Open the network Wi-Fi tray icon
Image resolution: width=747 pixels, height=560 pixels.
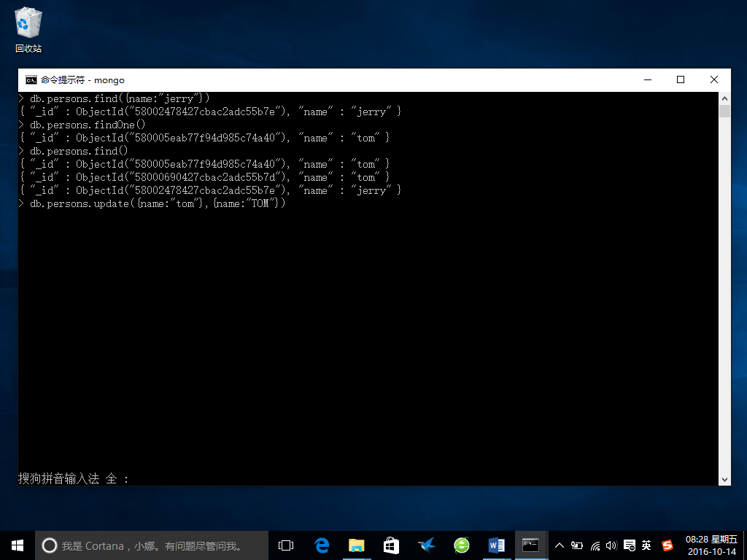[x=595, y=545]
